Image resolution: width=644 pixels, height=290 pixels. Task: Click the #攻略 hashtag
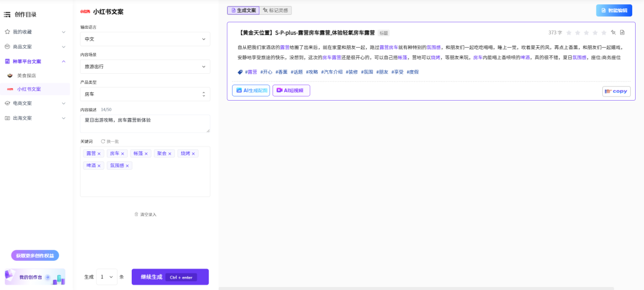pos(312,72)
